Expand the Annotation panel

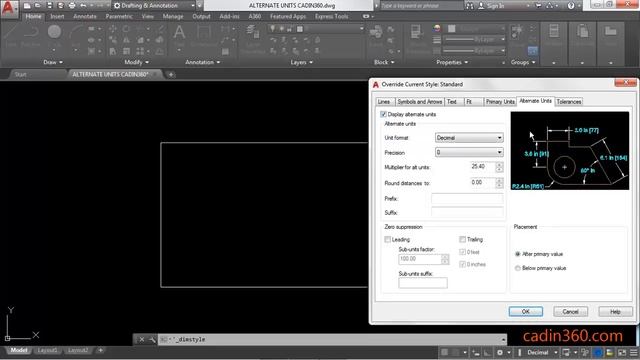pos(202,62)
